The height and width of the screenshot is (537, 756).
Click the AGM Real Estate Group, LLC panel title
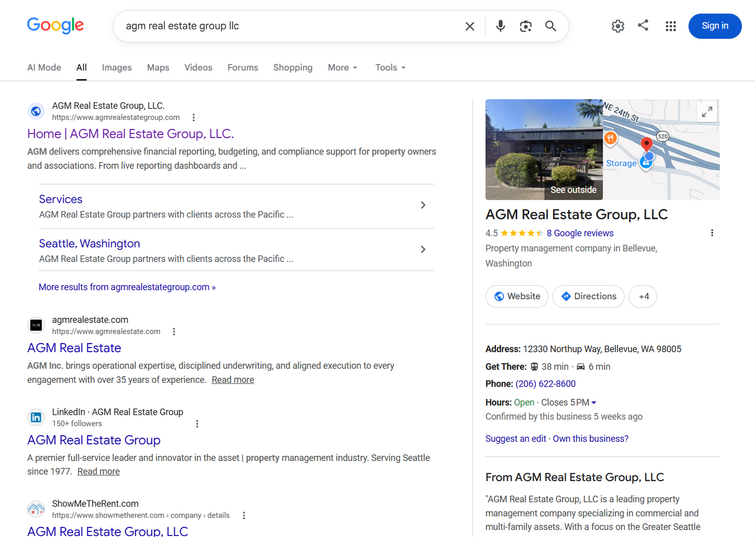[577, 215]
